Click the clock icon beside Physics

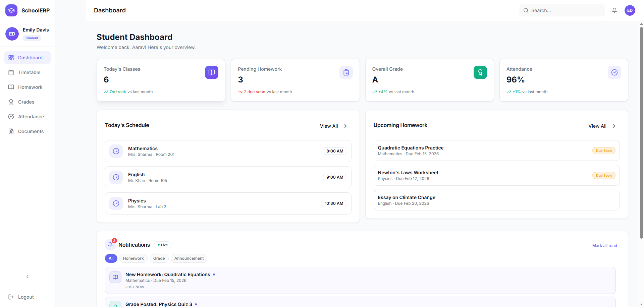tap(116, 203)
